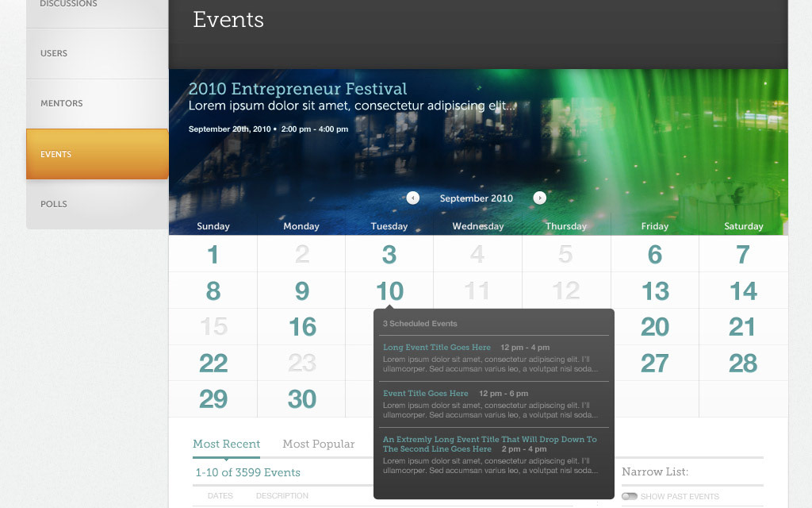Choose day 22 on the calendar
This screenshot has width=812, height=508.
[x=213, y=364]
